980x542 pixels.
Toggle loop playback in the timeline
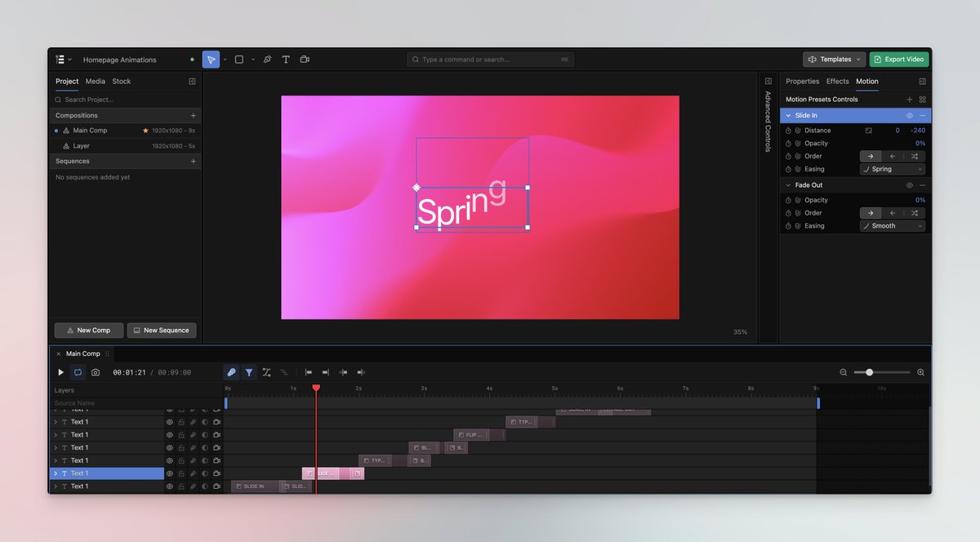[78, 372]
